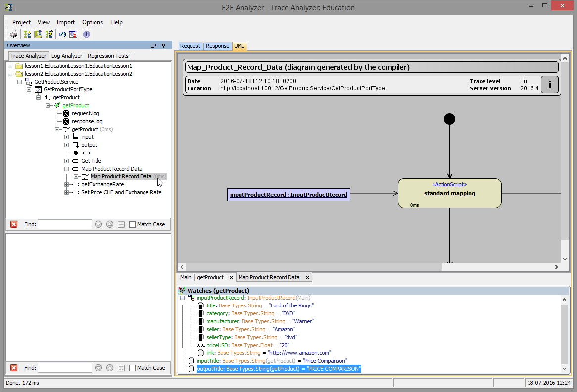The width and height of the screenshot is (577, 392).
Task: Click the float window icon beside the pin
Action: [x=153, y=45]
